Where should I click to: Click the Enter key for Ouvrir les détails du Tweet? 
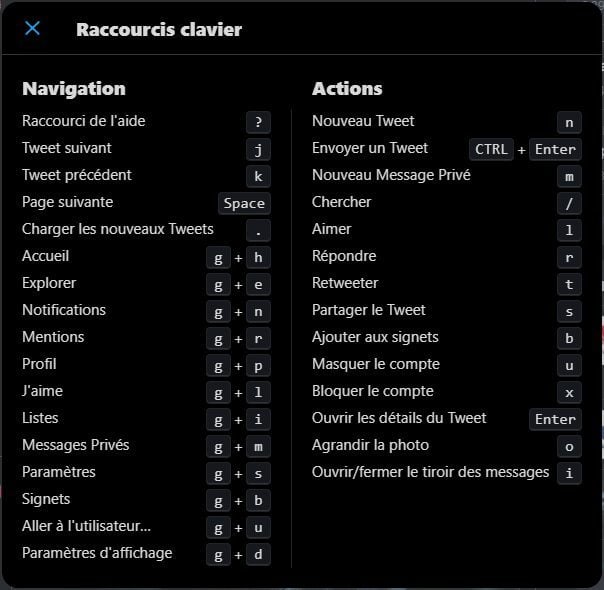(x=555, y=419)
